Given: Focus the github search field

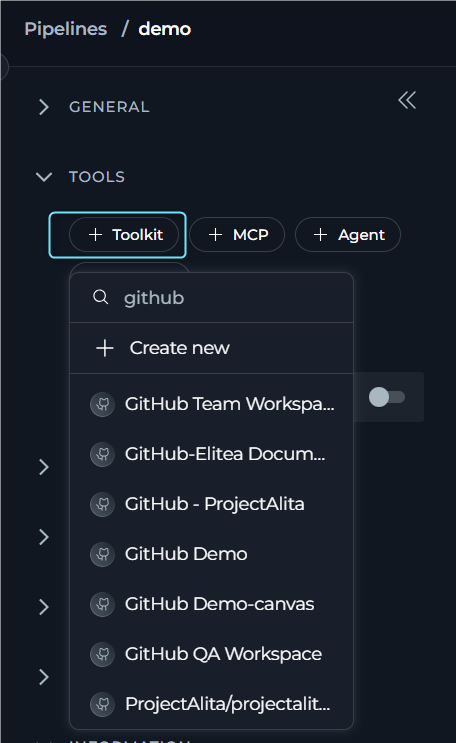Looking at the screenshot, I should tap(211, 298).
